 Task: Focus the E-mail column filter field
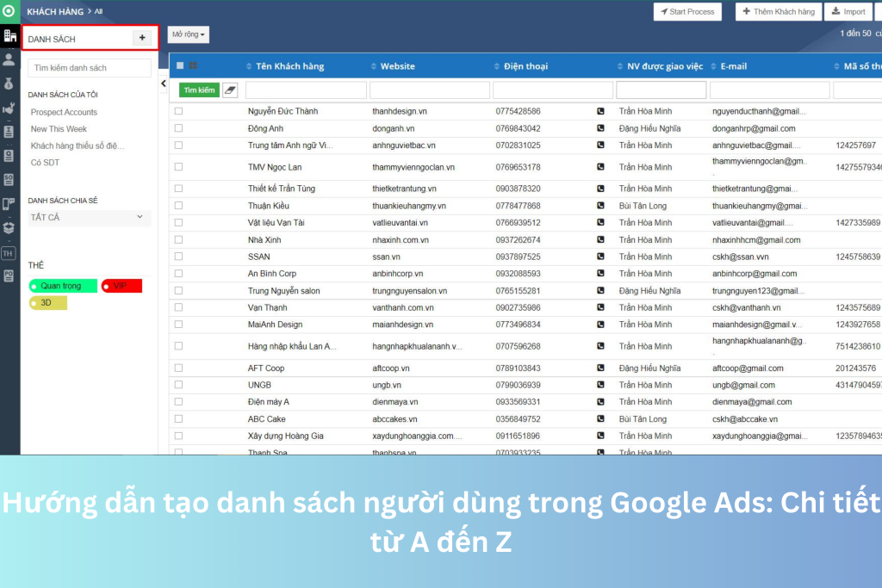769,90
